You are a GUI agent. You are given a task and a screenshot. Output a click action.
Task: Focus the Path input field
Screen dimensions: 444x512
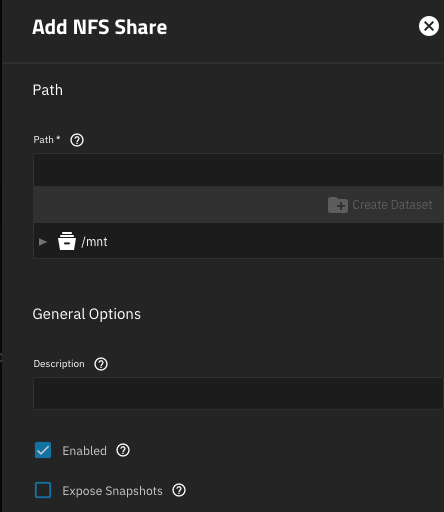[238, 170]
